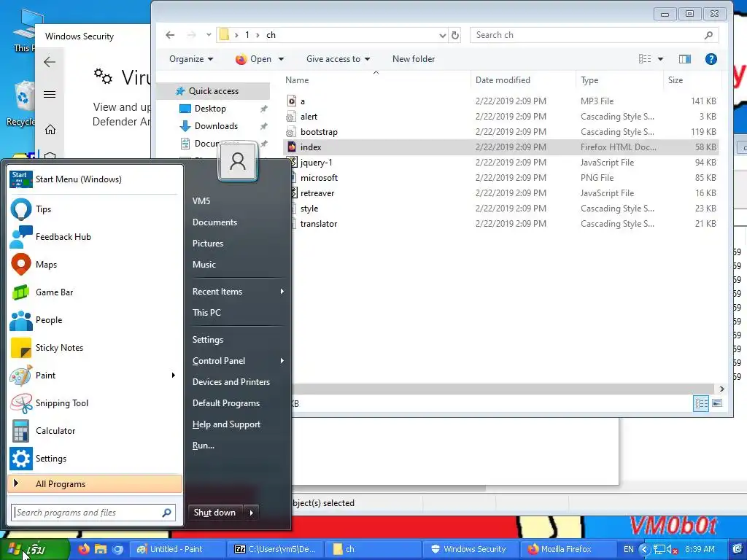Go to Windows Security home icon

(50, 130)
